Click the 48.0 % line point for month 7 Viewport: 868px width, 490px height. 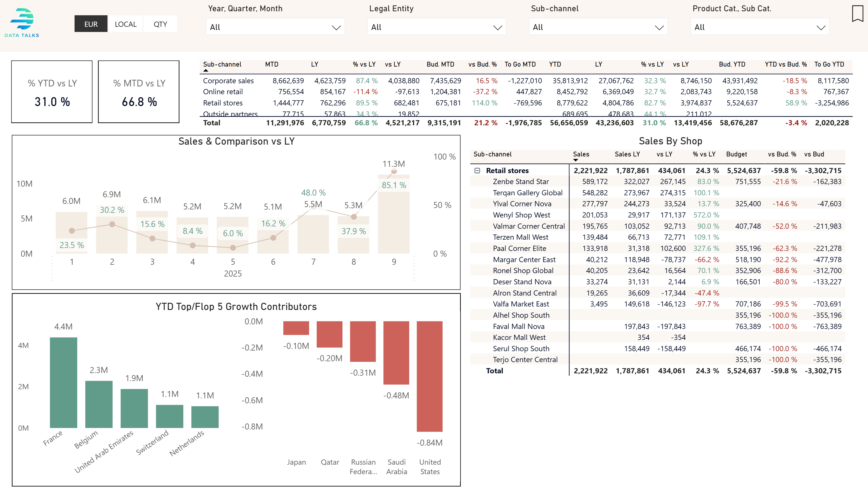pyautogui.click(x=313, y=207)
